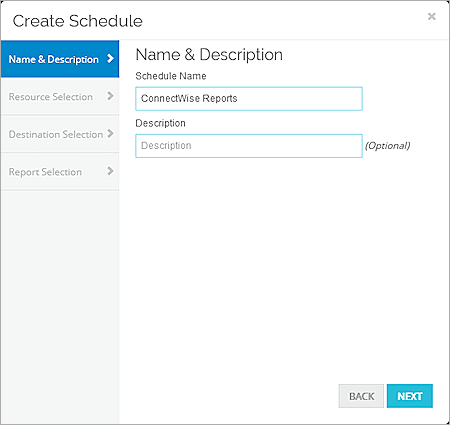Screen dimensions: 450x425
Task: Focus the Description text field
Action: pos(249,146)
